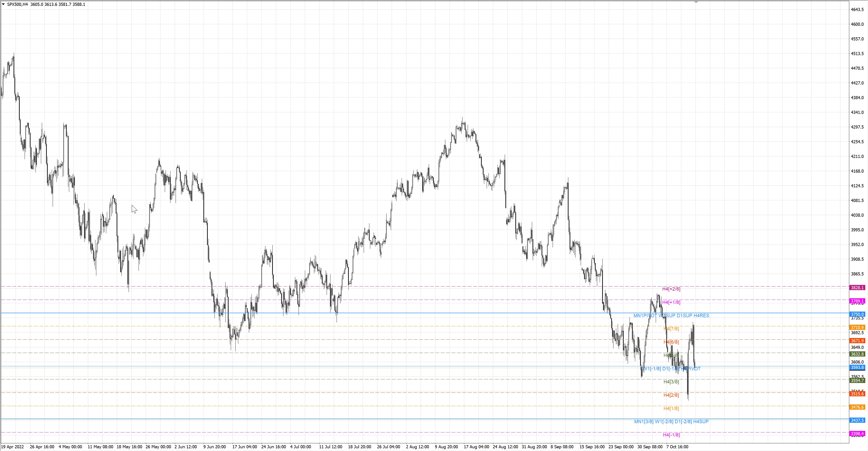Viewport: 868px width, 451px height.
Task: Click the red-orange 3671.9 price tag
Action: [x=857, y=341]
